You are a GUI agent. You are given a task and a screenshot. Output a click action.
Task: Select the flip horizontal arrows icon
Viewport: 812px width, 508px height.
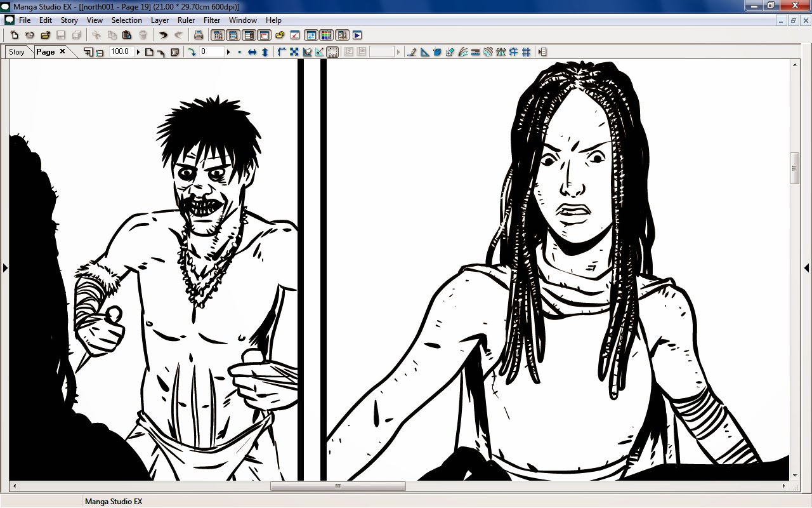252,52
